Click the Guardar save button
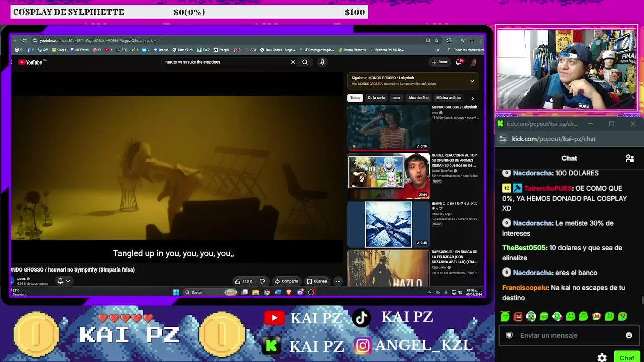 [317, 281]
